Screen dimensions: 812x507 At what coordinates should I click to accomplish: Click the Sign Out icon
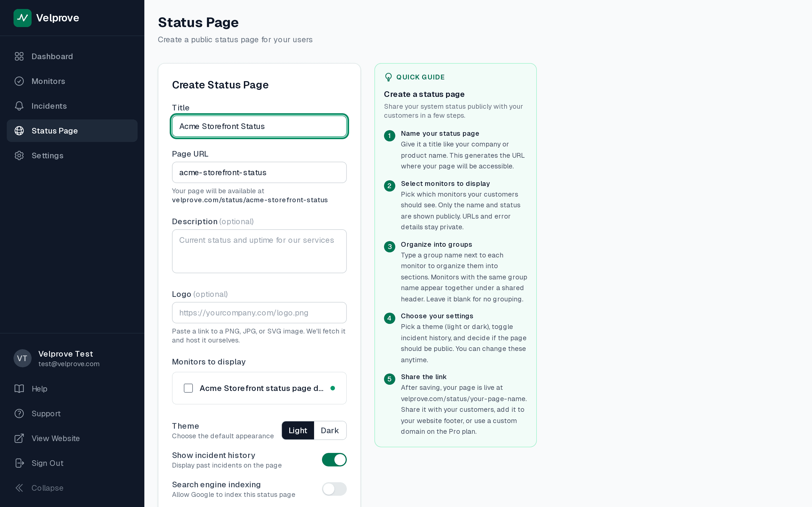(x=19, y=463)
